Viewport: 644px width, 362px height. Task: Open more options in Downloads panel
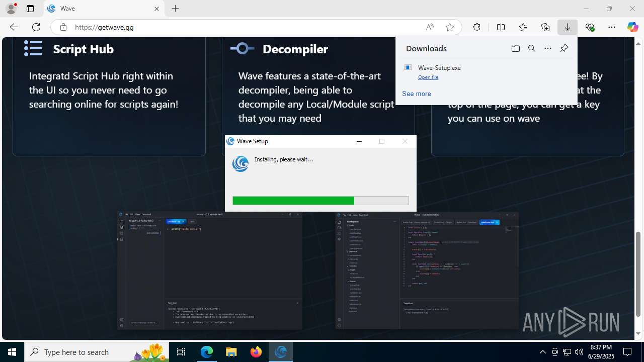[x=548, y=48]
